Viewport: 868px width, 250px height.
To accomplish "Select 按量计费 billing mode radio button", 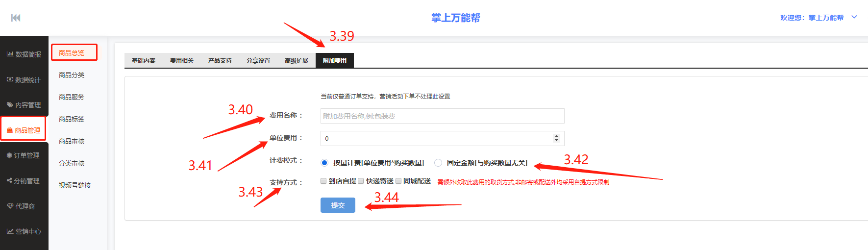I will tap(324, 163).
